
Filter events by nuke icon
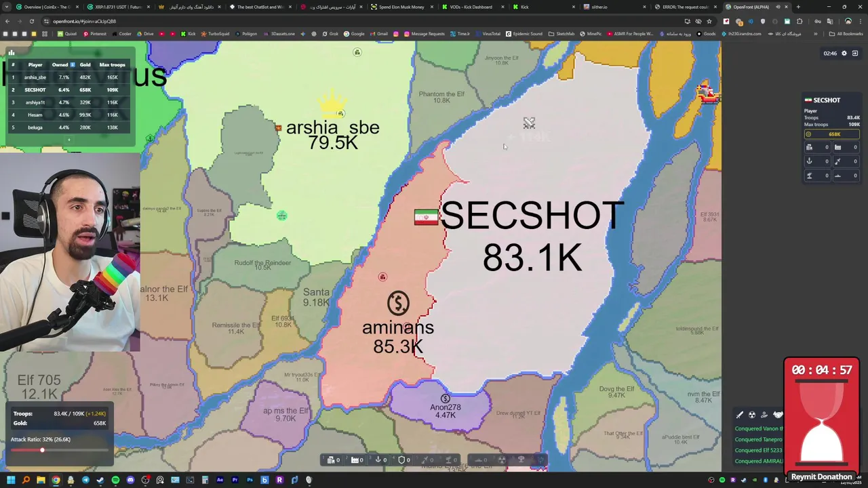[x=752, y=415]
